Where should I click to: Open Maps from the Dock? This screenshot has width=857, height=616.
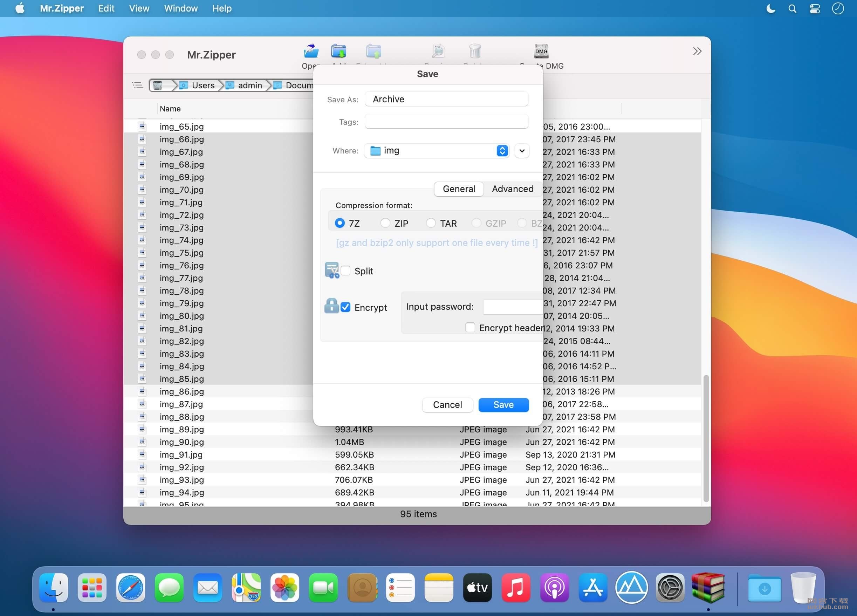246,588
